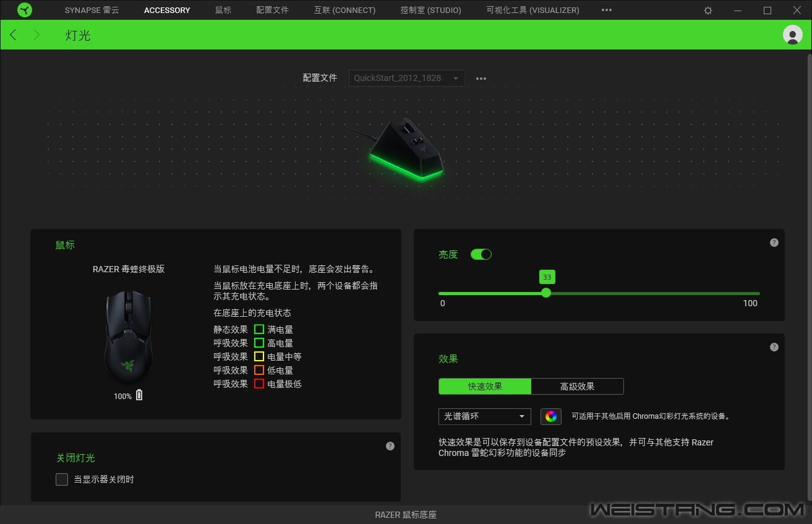812x524 pixels.
Task: Click the orange 低电量 color box
Action: 259,371
